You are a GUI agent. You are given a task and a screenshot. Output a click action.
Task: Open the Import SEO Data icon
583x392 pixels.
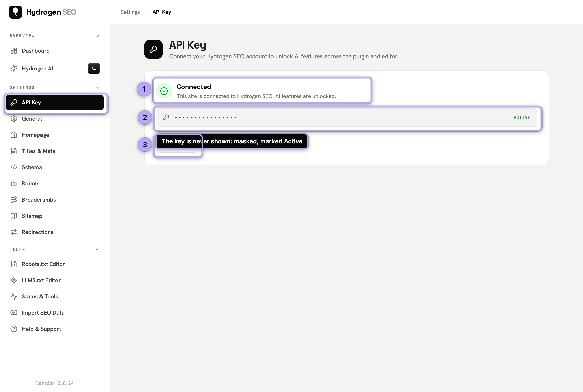[x=14, y=313]
